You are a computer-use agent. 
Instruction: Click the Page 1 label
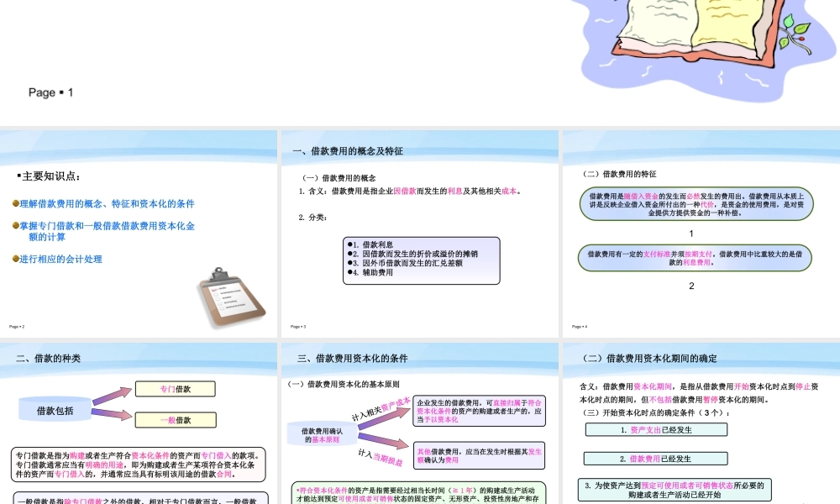click(49, 93)
